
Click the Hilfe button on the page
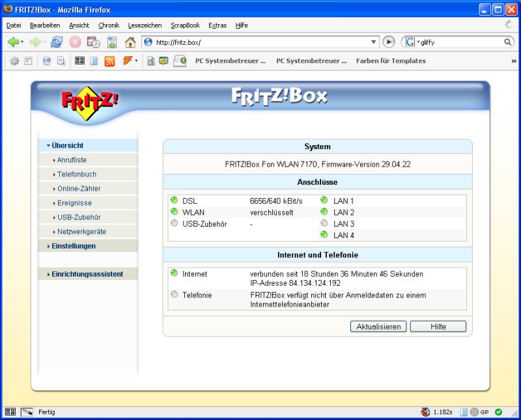point(438,326)
